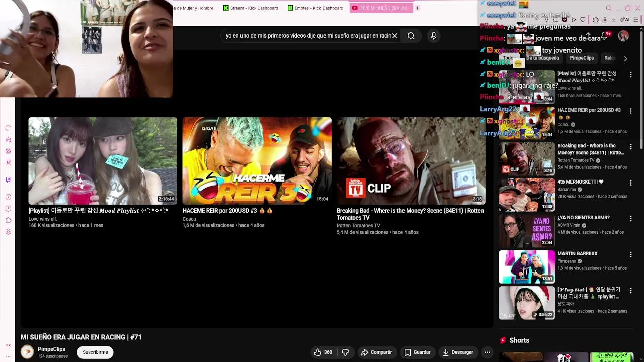The image size is (644, 362).
Task: Click the browser heart bookmark icon
Action: (x=583, y=20)
